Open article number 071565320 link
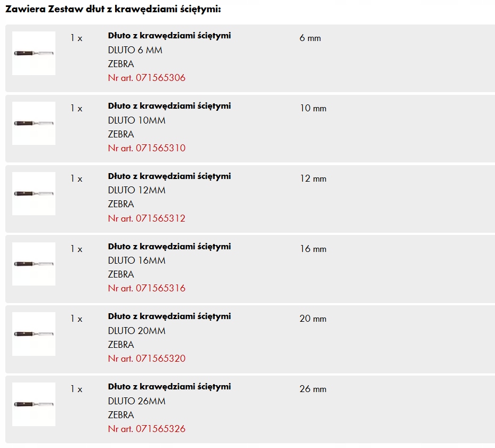This screenshot has height=448, width=495. point(147,359)
